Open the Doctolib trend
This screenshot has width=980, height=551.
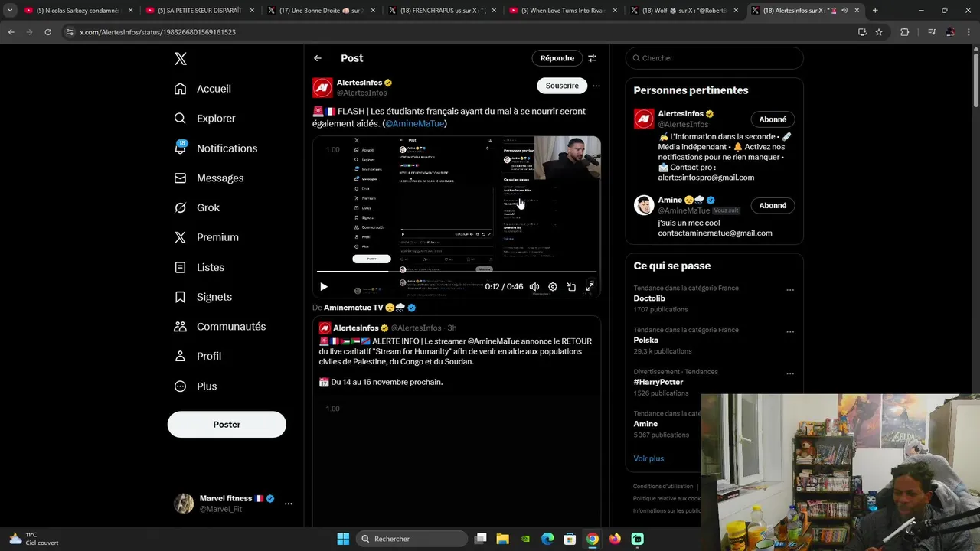click(649, 298)
